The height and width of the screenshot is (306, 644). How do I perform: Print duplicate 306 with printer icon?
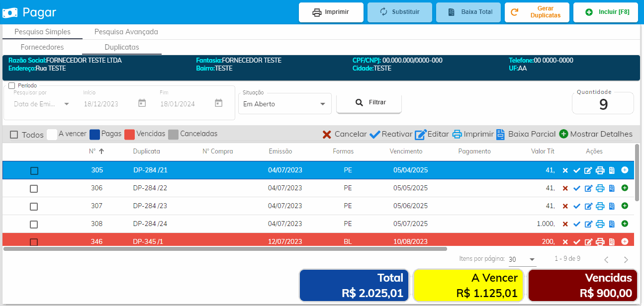point(600,188)
